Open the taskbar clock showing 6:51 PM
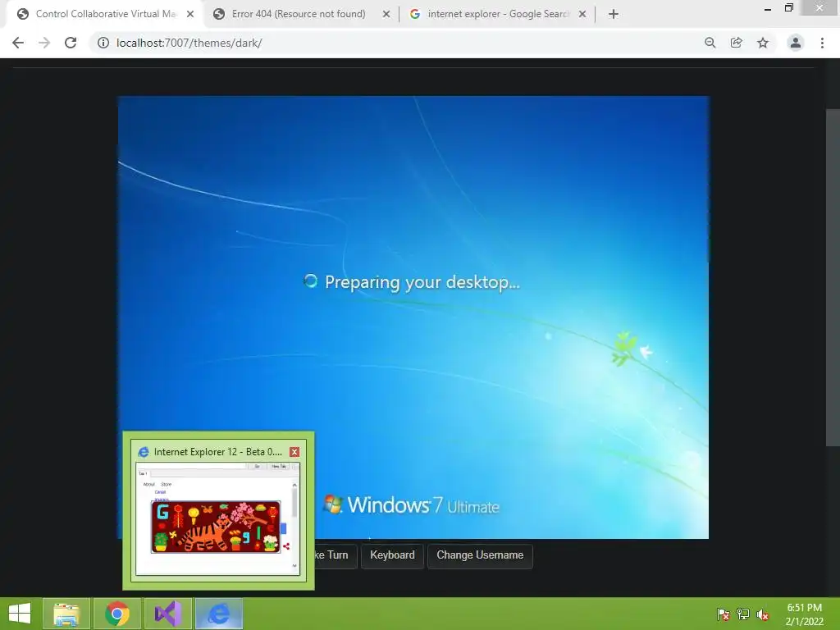This screenshot has width=840, height=630. (804, 614)
